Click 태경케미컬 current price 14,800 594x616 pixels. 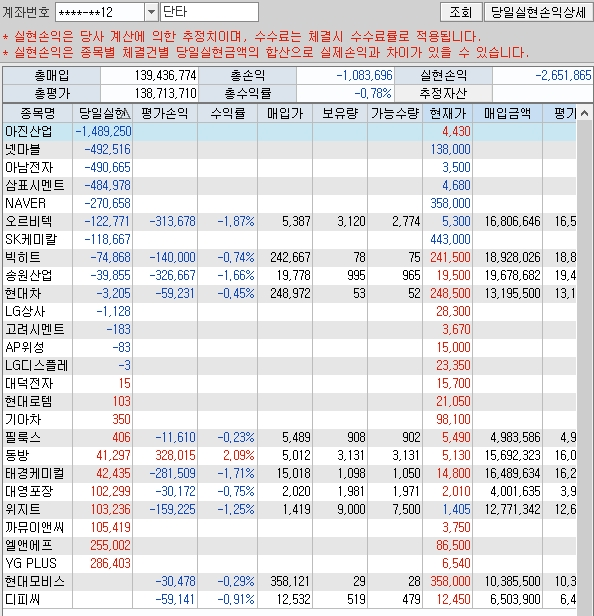tap(454, 473)
